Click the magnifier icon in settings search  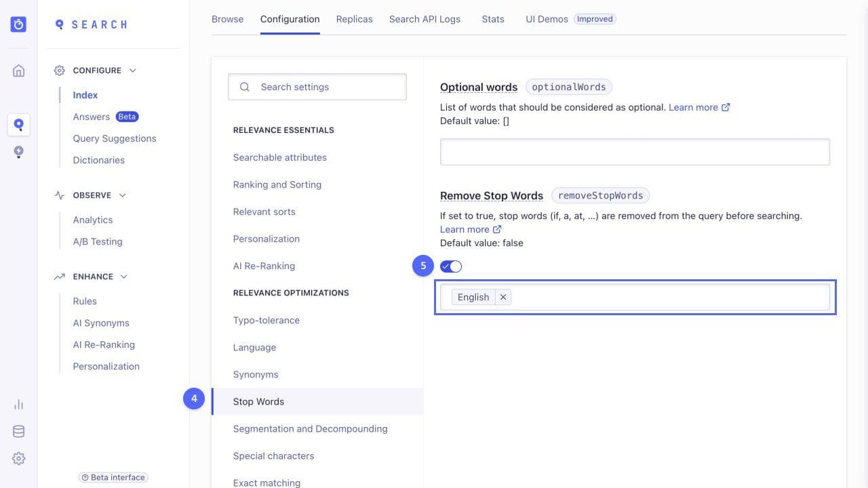(x=245, y=87)
